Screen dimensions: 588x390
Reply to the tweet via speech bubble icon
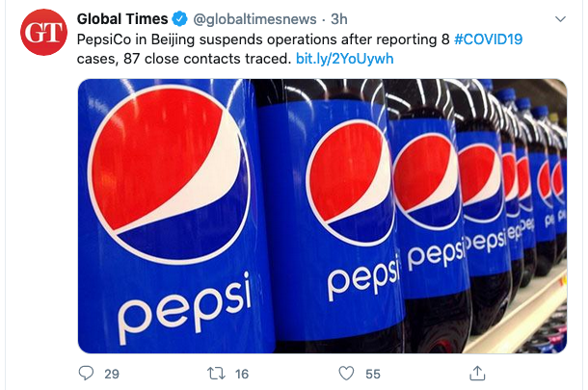coord(87,373)
